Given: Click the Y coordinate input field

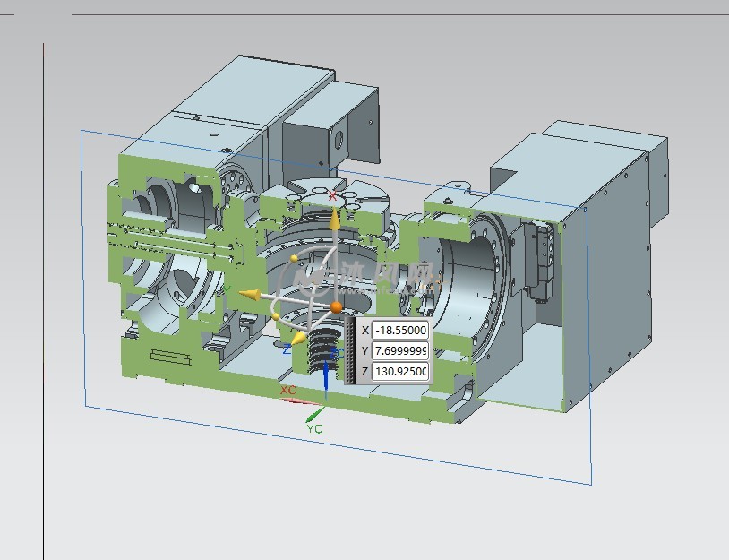Looking at the screenshot, I should tap(400, 350).
